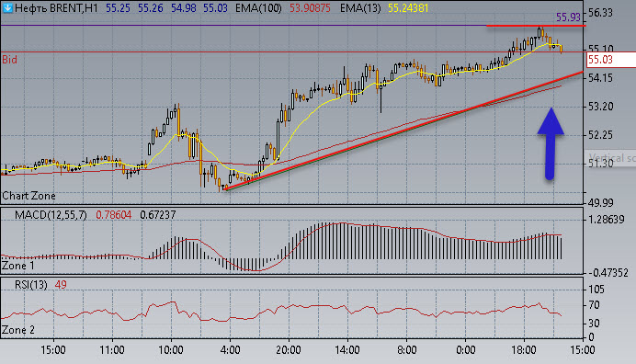The width and height of the screenshot is (636, 364).
Task: Click the Нефть BRENT,H1 chart title
Action: [x=56, y=8]
